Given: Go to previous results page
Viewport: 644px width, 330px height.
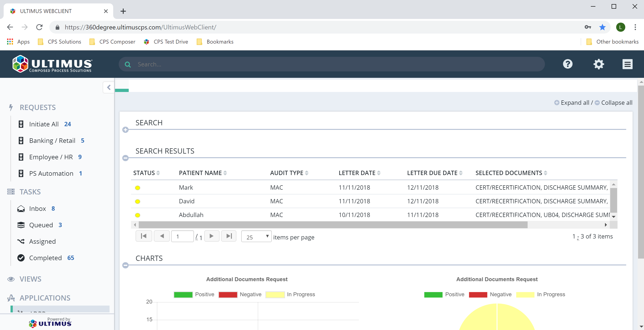Looking at the screenshot, I should [x=162, y=236].
